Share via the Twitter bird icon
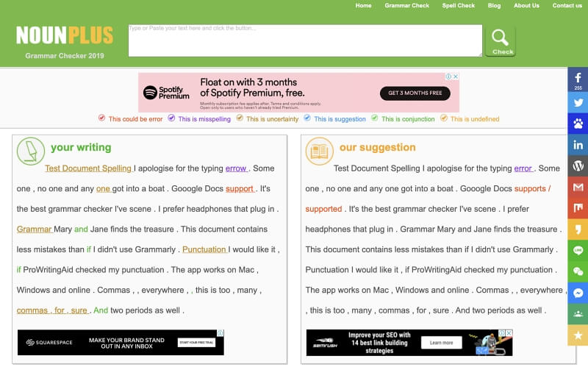Screen dimensions: 588x370 (x=578, y=102)
